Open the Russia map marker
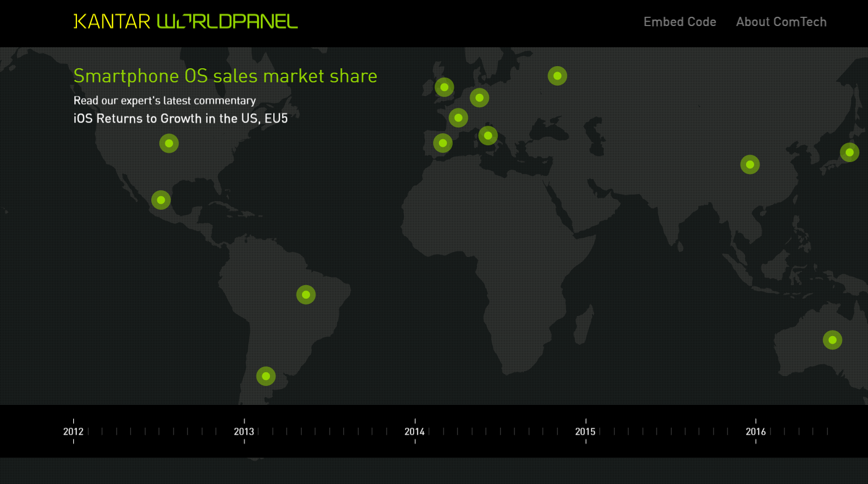Viewport: 868px width, 484px height. (x=557, y=76)
